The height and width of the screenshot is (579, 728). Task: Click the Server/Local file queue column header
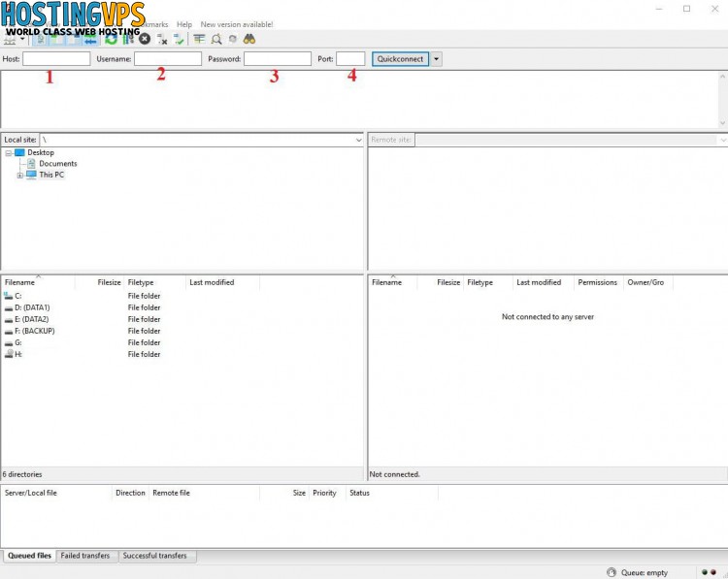tap(56, 493)
